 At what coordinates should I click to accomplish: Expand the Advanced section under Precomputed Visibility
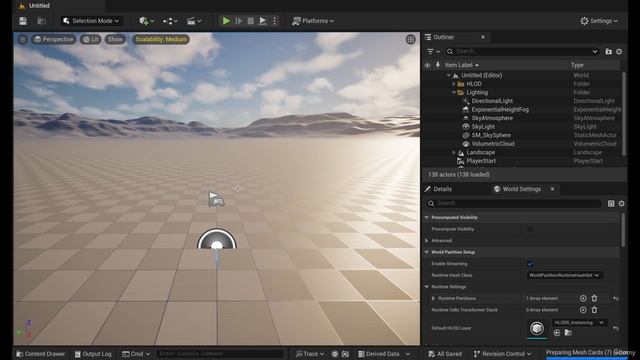pyautogui.click(x=427, y=241)
